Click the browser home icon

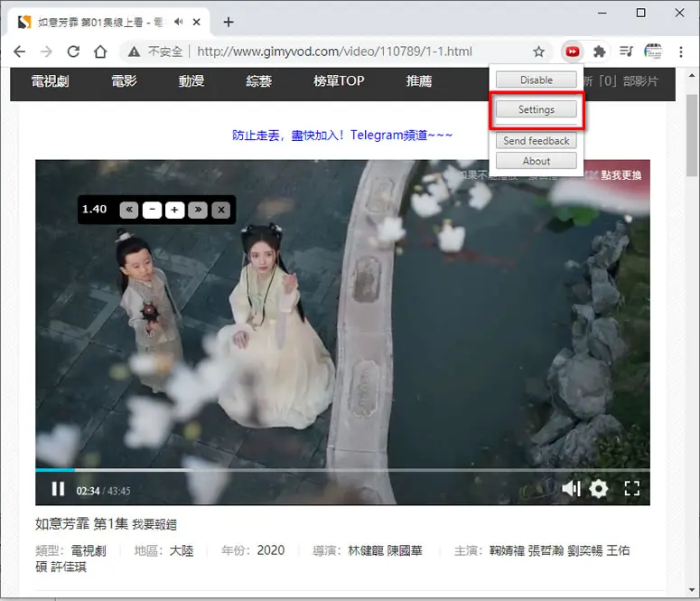coord(100,52)
